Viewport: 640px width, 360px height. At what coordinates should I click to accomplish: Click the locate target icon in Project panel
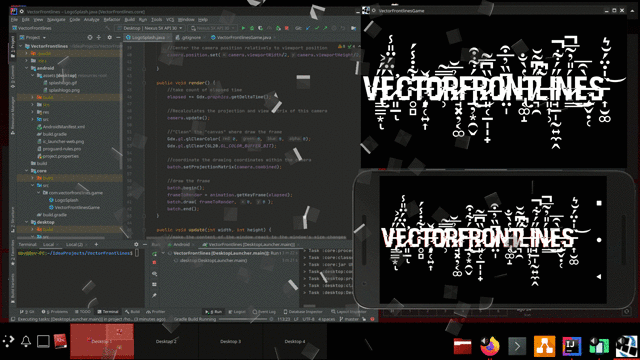pos(90,37)
